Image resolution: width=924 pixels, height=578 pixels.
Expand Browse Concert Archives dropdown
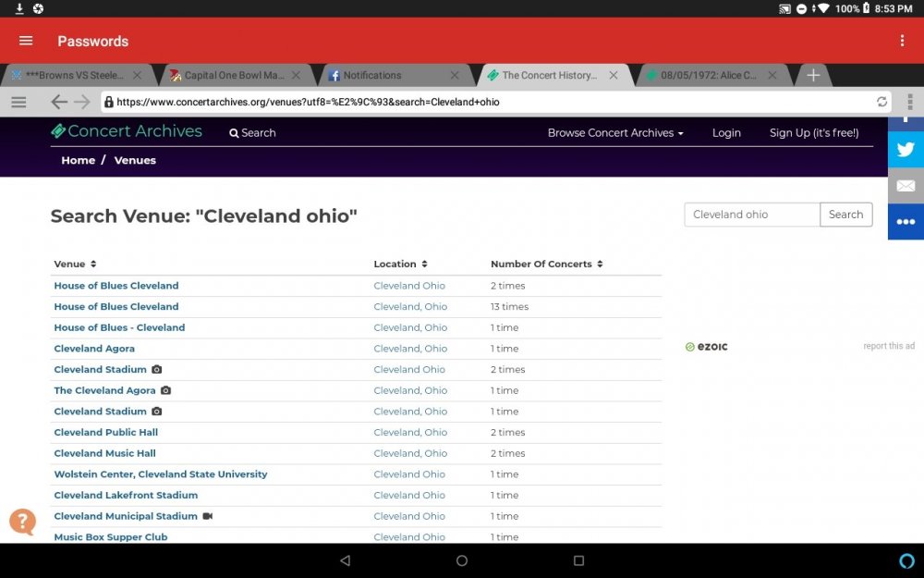[x=615, y=133]
